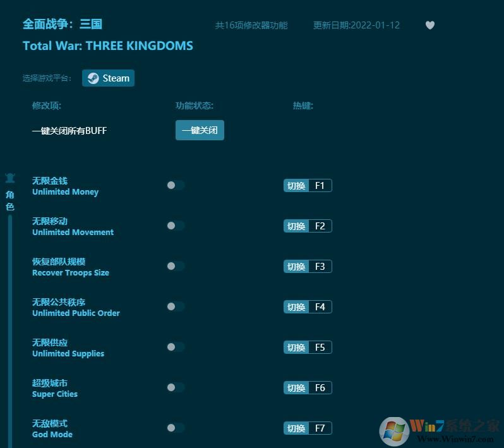Screen dimensions: 504x448
Task: Click the F7 hotkey field
Action: click(x=320, y=428)
